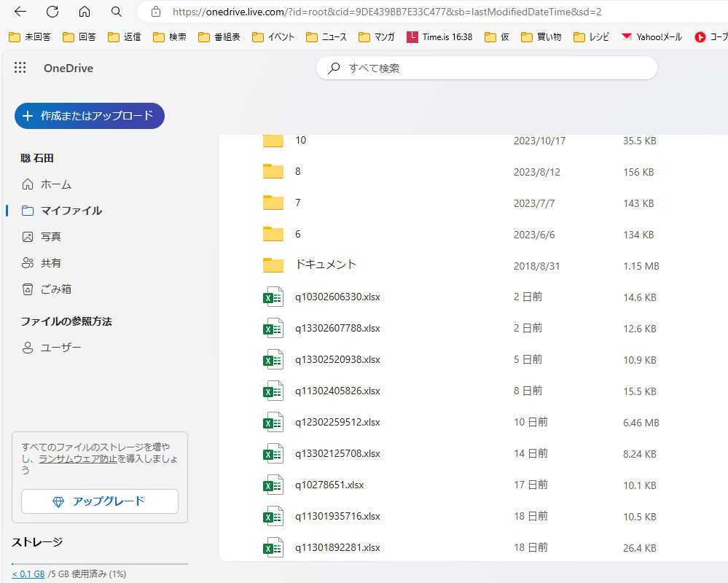Open the イベント bookmark folder
This screenshot has width=728, height=583.
[x=273, y=37]
